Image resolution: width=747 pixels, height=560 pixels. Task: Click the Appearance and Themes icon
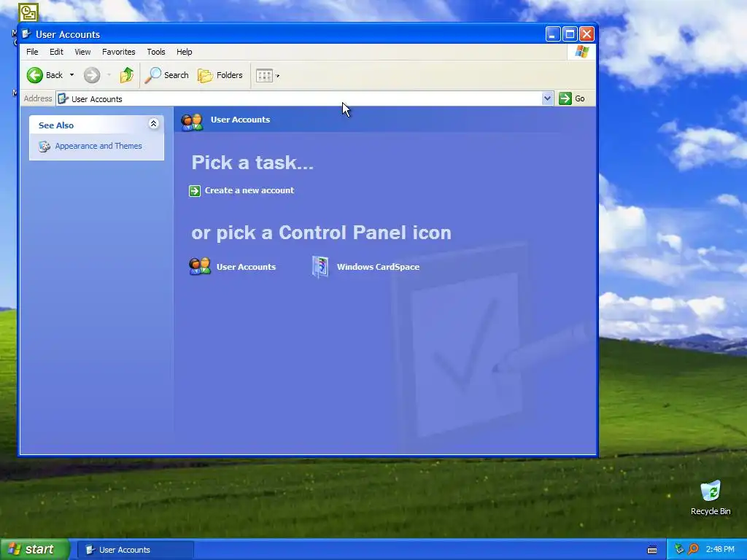coord(44,146)
